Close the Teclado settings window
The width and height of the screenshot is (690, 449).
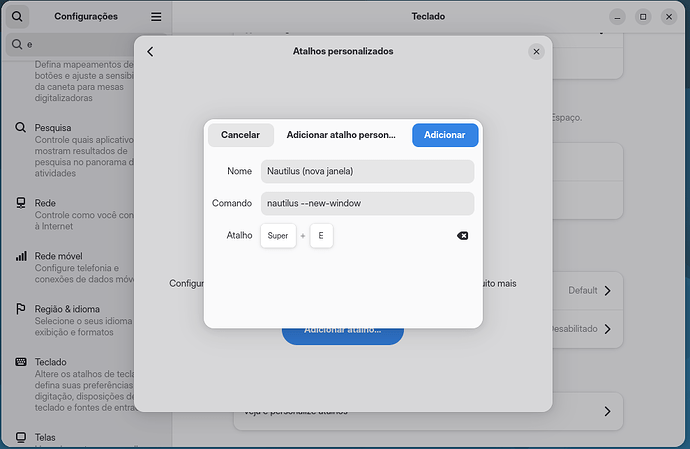point(669,17)
